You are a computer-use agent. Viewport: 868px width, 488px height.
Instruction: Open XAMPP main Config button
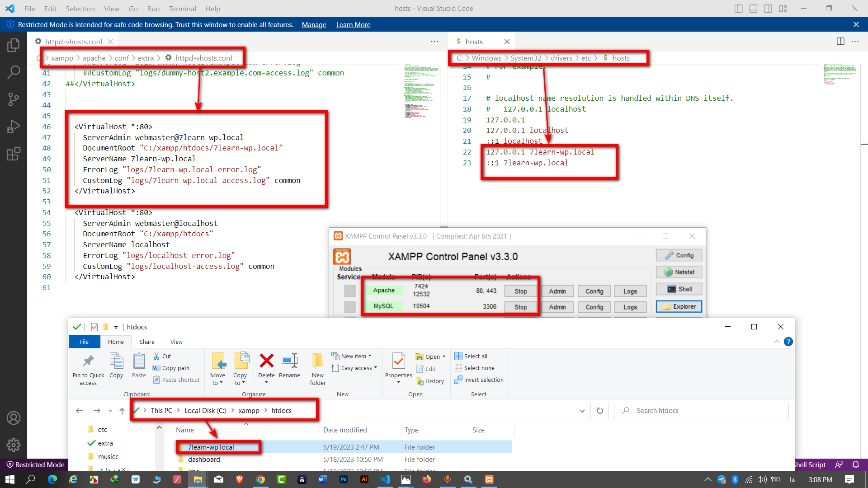679,255
